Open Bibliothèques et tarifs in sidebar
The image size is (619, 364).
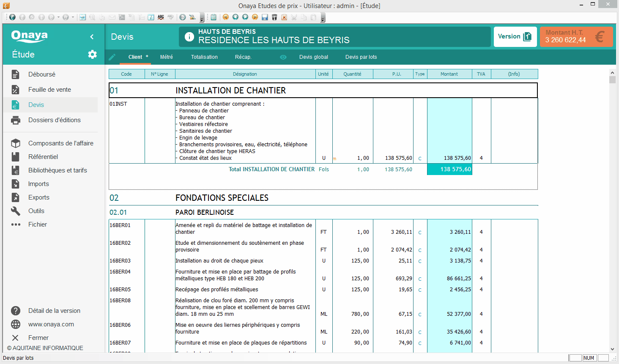pos(58,170)
